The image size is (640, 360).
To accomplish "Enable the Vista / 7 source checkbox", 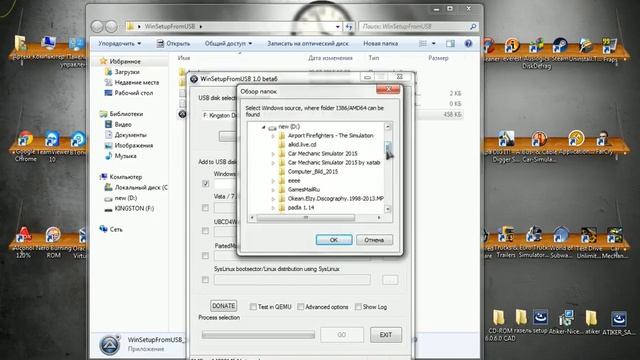I will [x=205, y=208].
